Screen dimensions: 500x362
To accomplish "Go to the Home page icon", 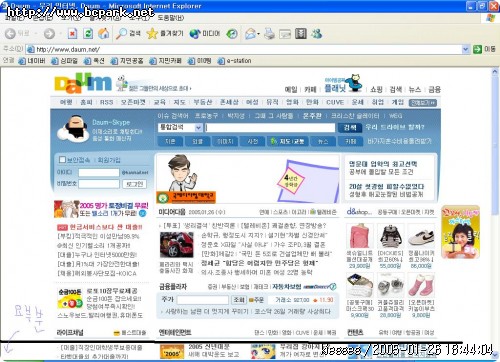I will [x=104, y=33].
